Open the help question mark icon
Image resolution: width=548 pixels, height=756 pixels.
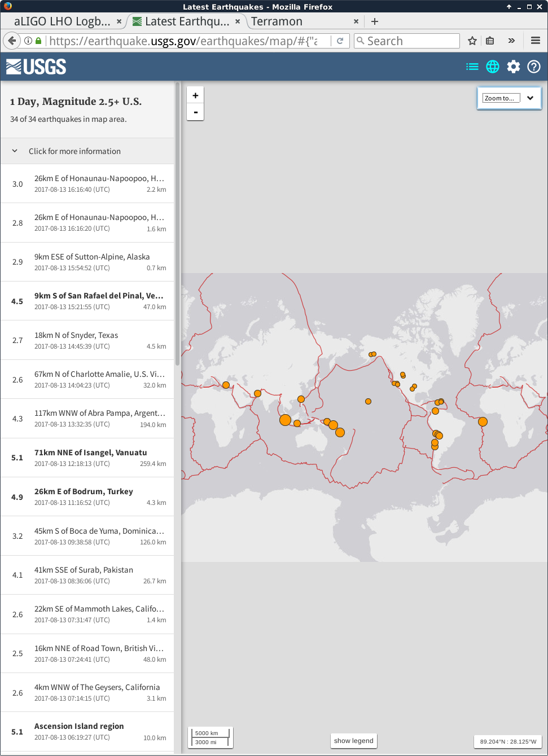point(534,67)
